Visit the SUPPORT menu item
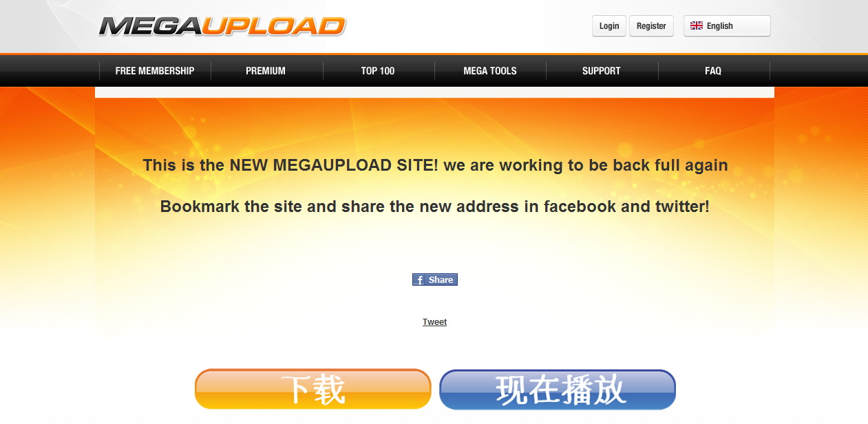Image resolution: width=868 pixels, height=424 pixels. pos(602,71)
